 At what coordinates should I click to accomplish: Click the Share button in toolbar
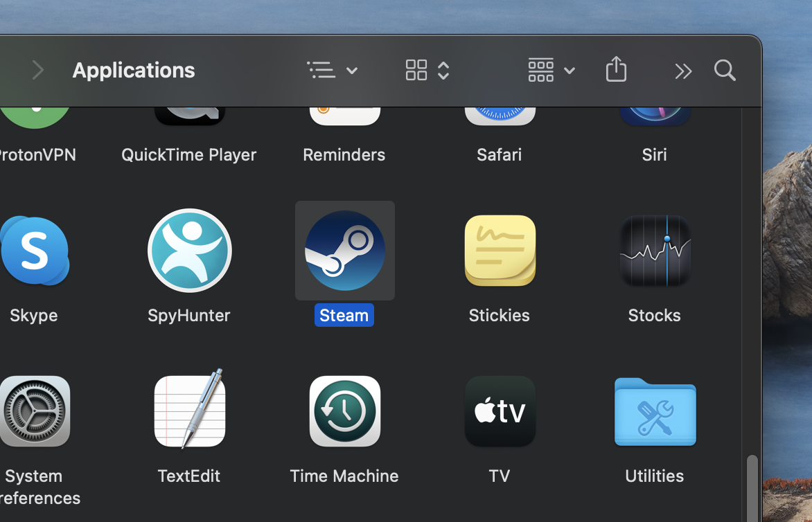[616, 69]
